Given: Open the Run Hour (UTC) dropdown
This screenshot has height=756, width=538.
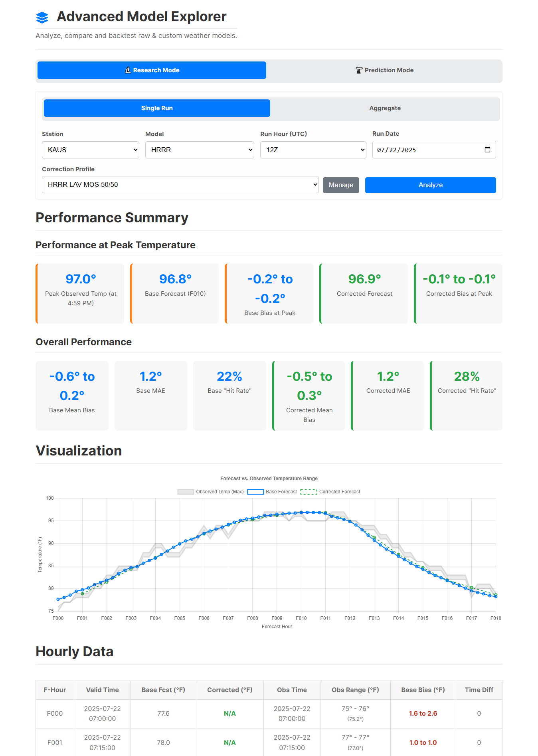Looking at the screenshot, I should pos(313,150).
